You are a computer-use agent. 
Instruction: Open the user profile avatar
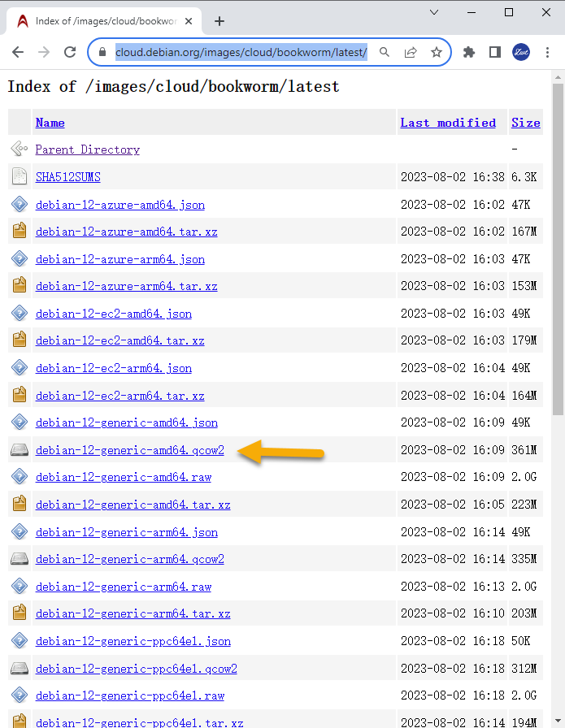521,52
